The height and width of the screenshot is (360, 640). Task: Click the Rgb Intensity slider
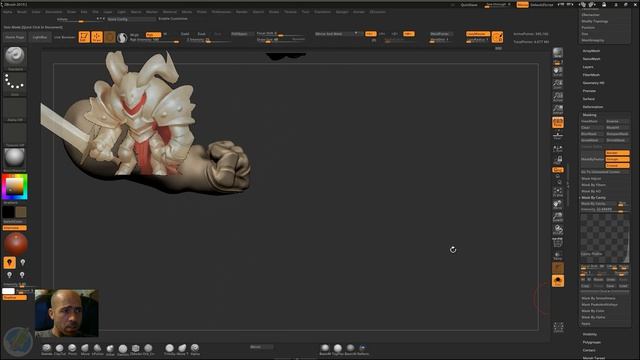pyautogui.click(x=154, y=40)
